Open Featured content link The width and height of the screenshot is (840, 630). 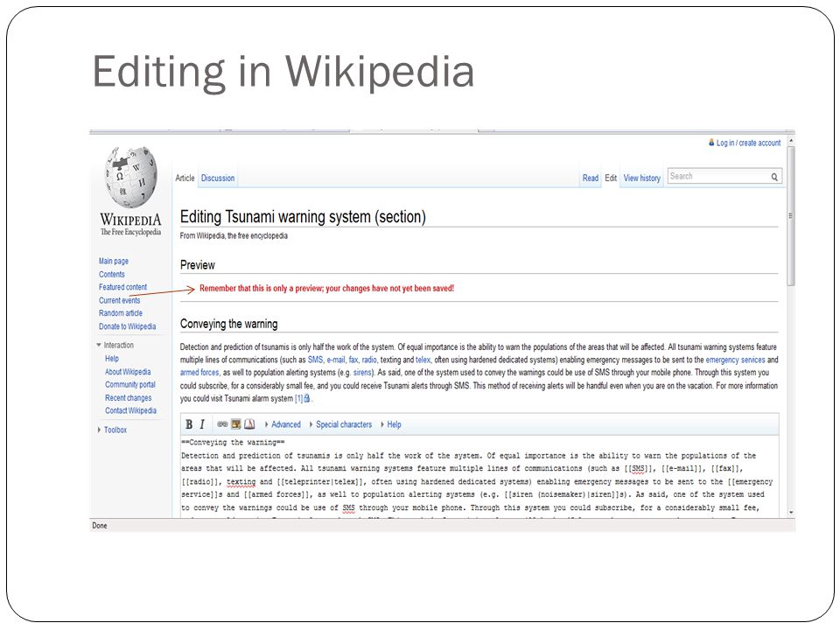(122, 287)
